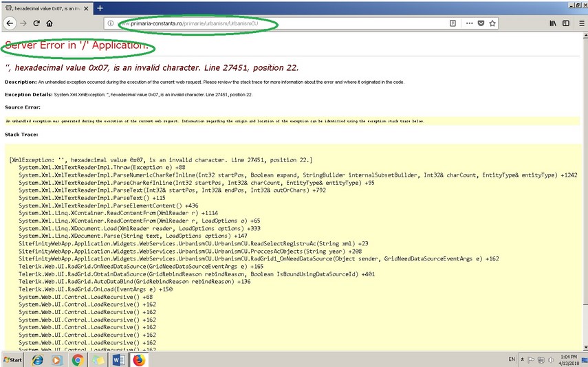This screenshot has height=367, width=588.
Task: Toggle Reader View in address bar
Action: 452,23
